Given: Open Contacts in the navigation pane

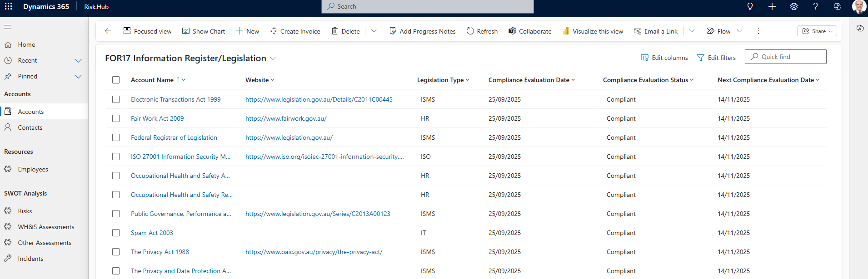Looking at the screenshot, I should (30, 127).
